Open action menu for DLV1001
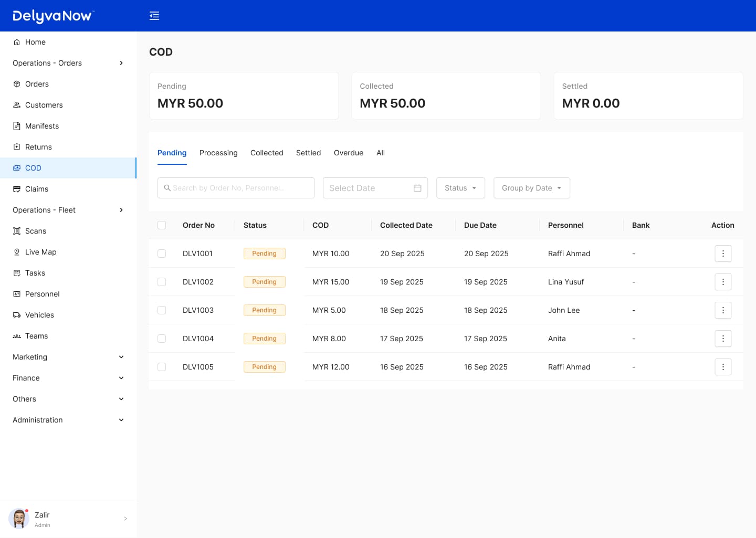This screenshot has width=756, height=538. tap(723, 254)
